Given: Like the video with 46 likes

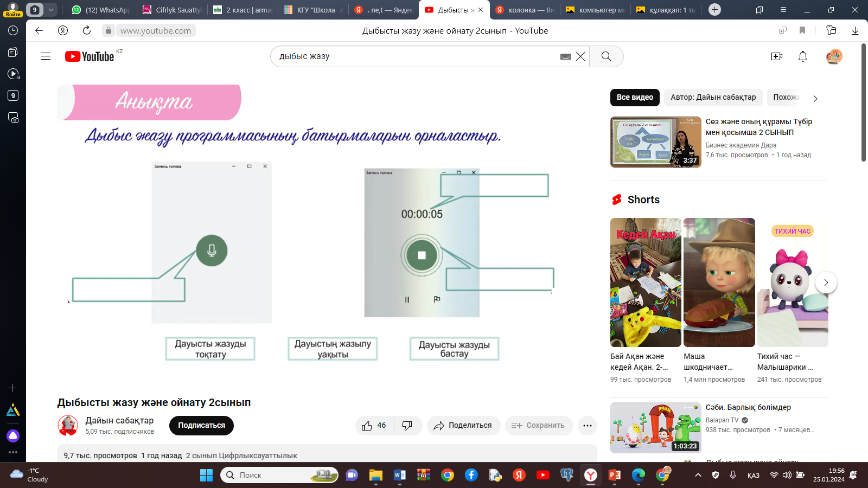Looking at the screenshot, I should pyautogui.click(x=375, y=426).
